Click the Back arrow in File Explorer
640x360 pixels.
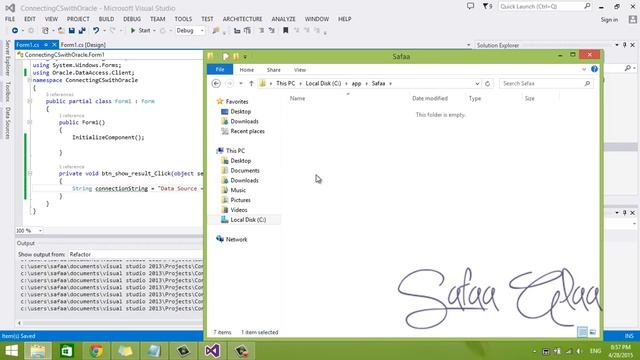216,84
